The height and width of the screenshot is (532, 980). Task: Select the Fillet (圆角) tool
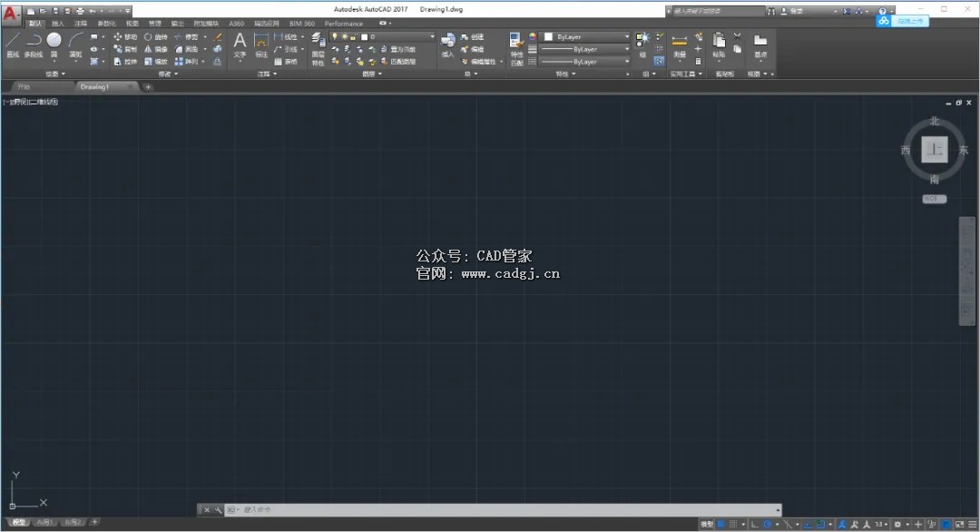point(187,49)
